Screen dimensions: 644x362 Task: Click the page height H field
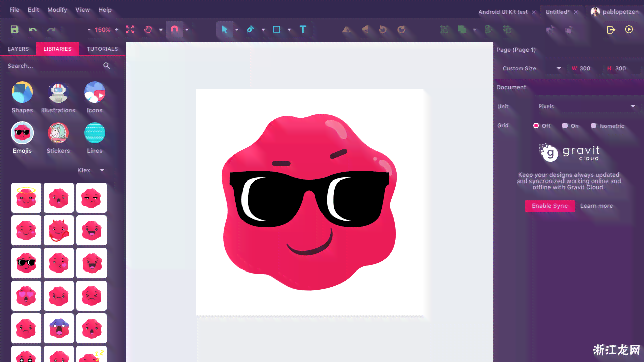click(620, 68)
